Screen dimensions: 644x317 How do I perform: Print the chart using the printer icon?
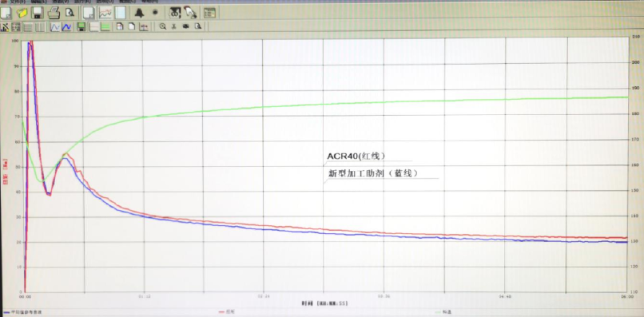click(54, 13)
